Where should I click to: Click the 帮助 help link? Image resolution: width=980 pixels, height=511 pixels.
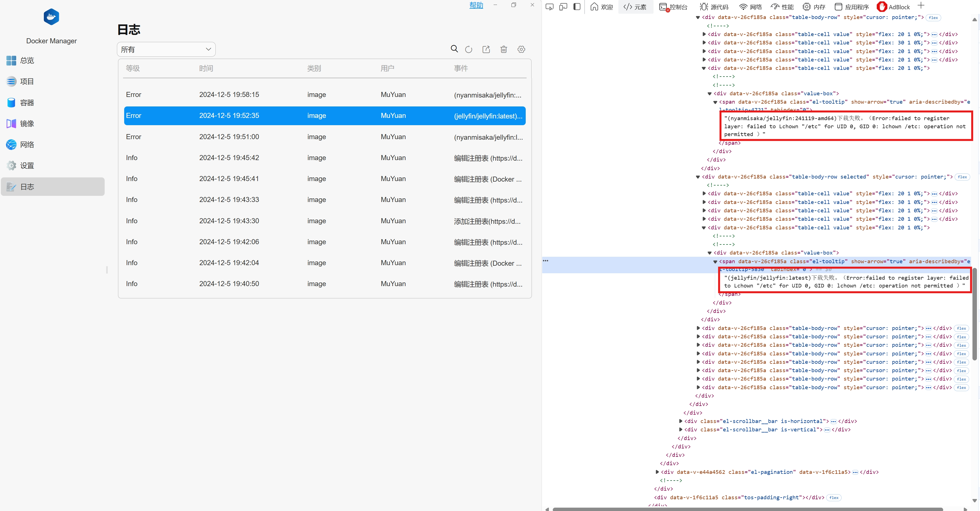[476, 5]
